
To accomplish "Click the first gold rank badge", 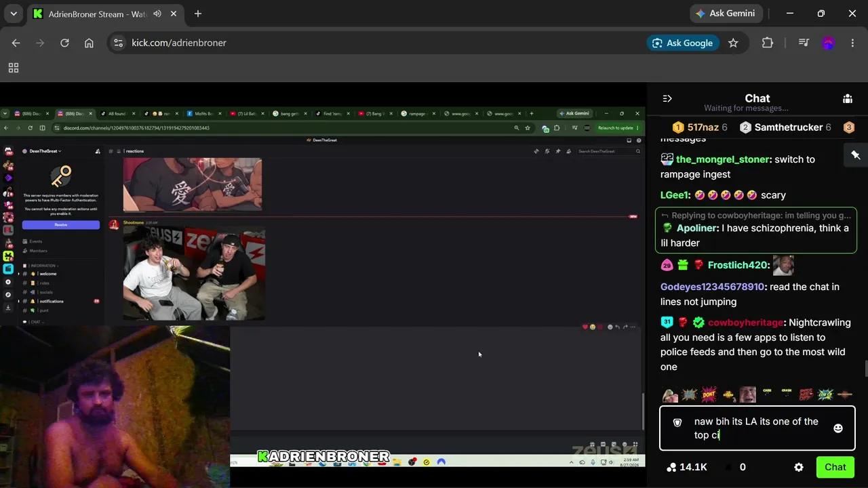I will (x=678, y=127).
